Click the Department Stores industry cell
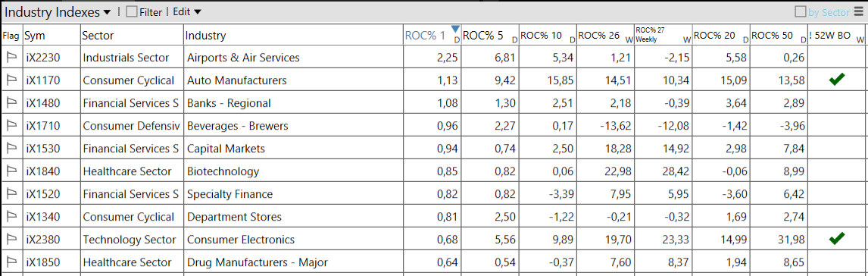This screenshot has width=868, height=276. coord(234,217)
